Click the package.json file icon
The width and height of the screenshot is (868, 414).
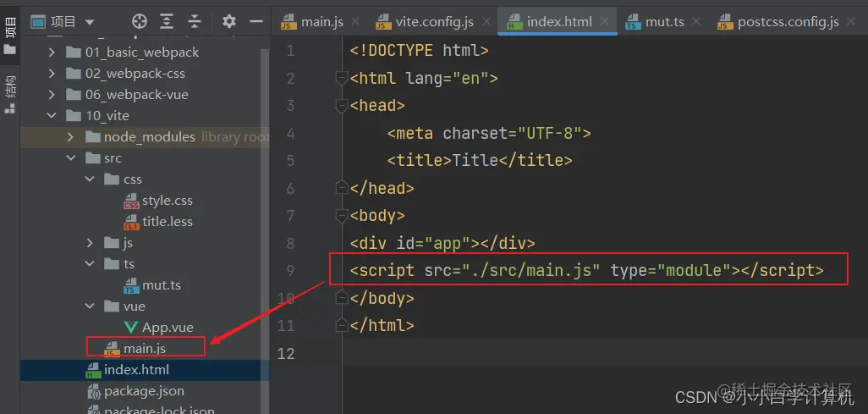(x=93, y=391)
